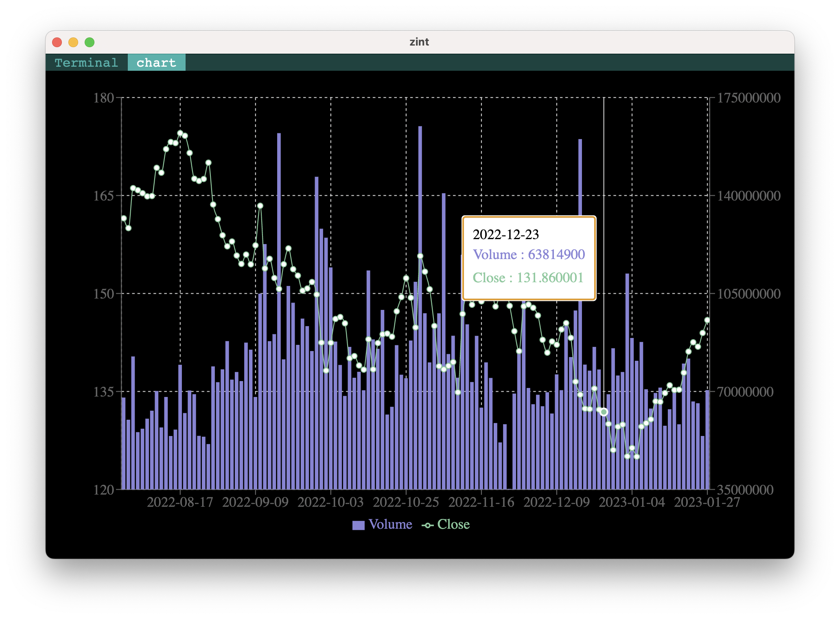840x619 pixels.
Task: Toggle the Close series in the legend
Action: click(x=446, y=525)
